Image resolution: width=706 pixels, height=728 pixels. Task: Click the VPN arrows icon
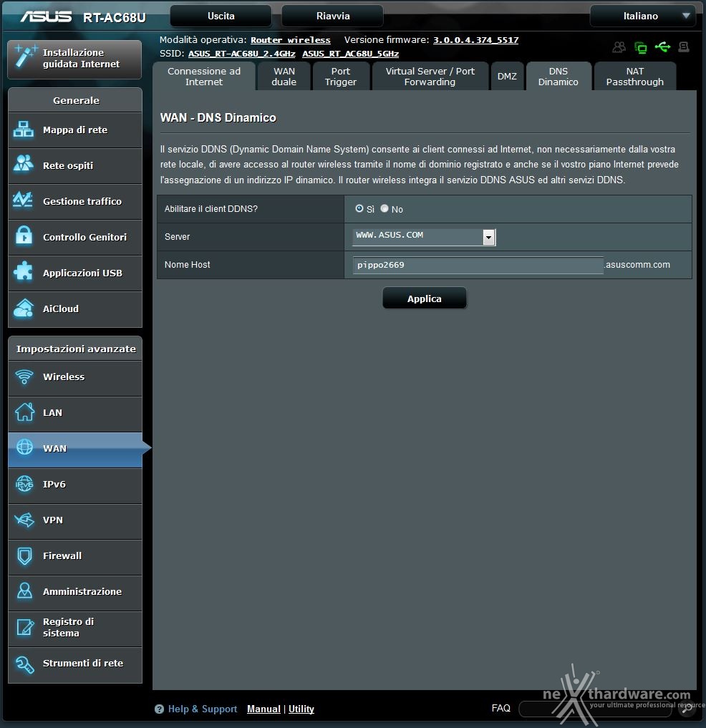[x=24, y=520]
